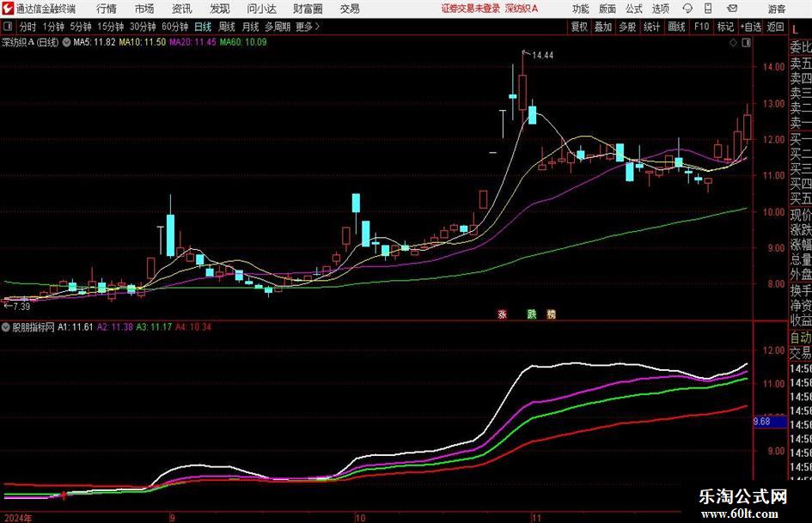
Task: Toggle the right info panel icon
Action: (746, 43)
